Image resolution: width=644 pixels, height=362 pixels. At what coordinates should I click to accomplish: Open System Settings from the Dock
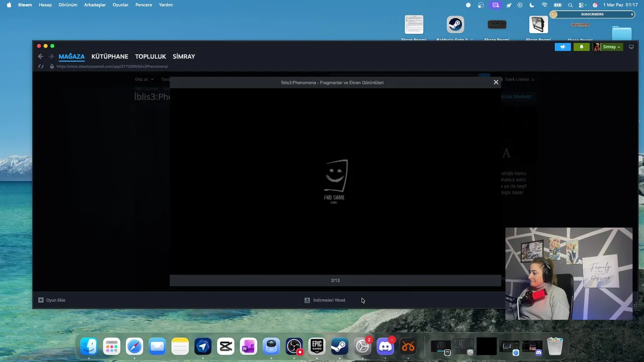tap(362, 346)
